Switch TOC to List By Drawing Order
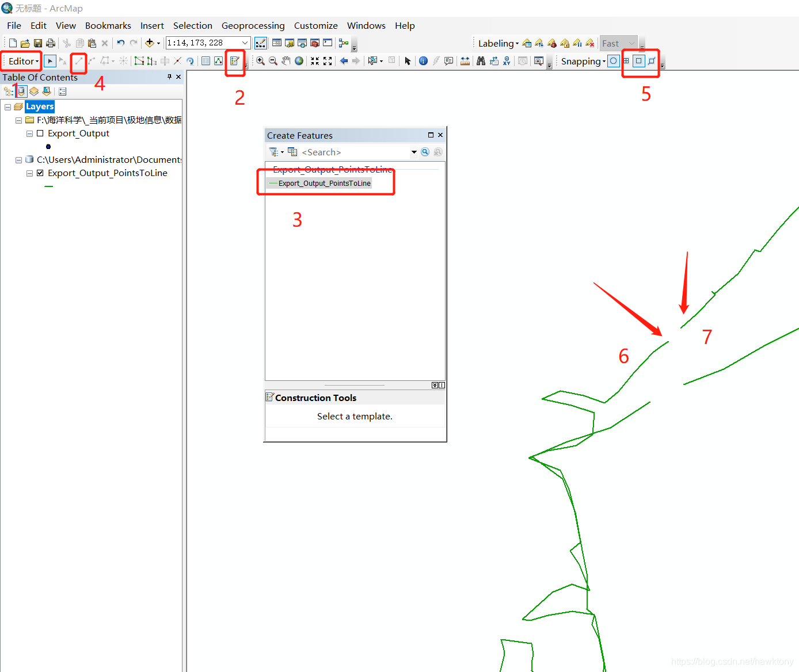This screenshot has height=672, width=799. pos(9,91)
